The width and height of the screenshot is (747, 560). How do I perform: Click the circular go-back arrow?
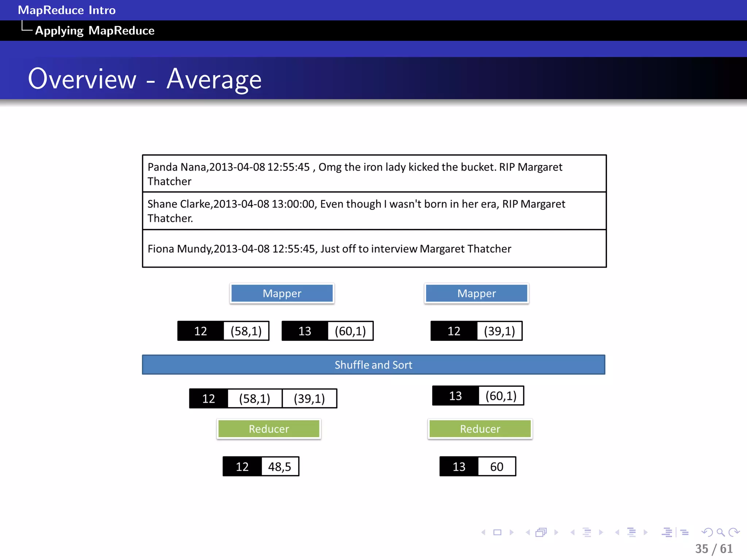click(707, 532)
